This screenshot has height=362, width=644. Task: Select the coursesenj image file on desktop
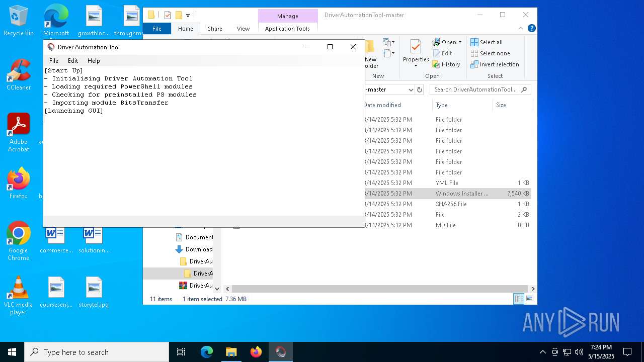[x=56, y=292]
